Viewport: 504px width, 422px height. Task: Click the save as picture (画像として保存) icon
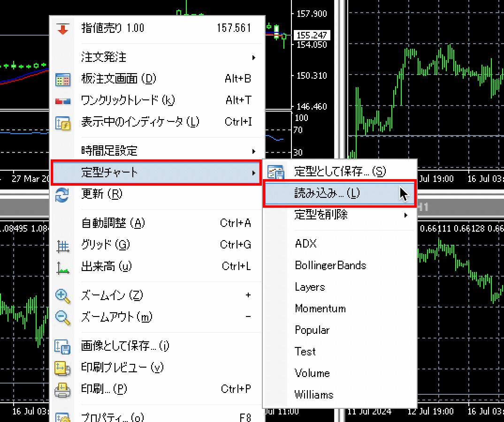click(x=62, y=347)
